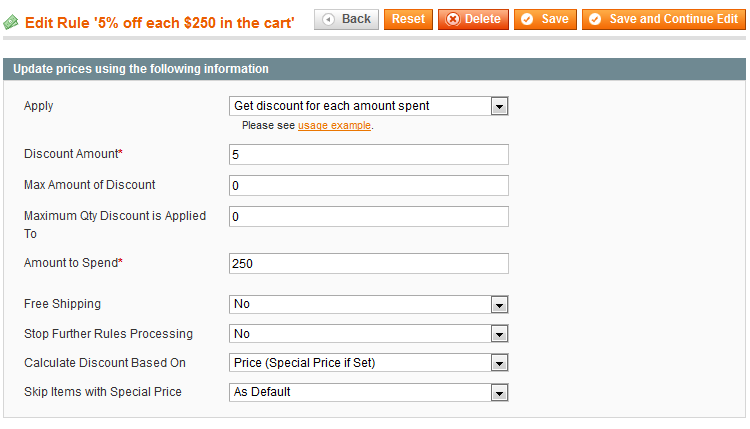
Task: Click the Amount to Spend field
Action: [369, 264]
